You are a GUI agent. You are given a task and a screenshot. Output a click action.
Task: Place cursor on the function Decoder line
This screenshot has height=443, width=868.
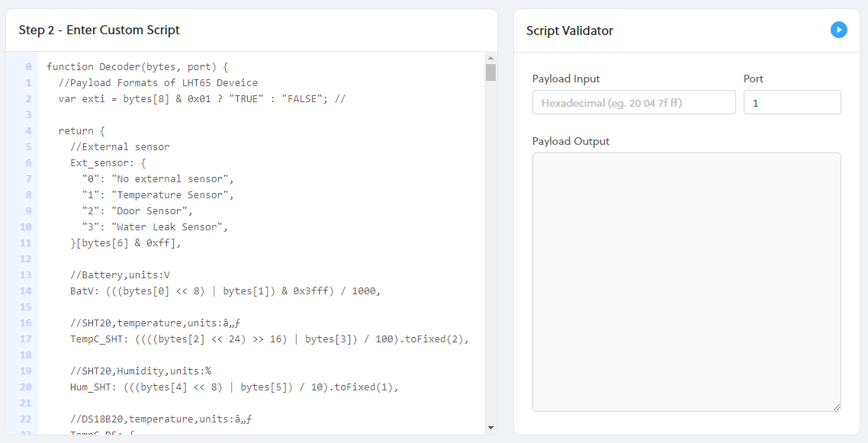137,66
